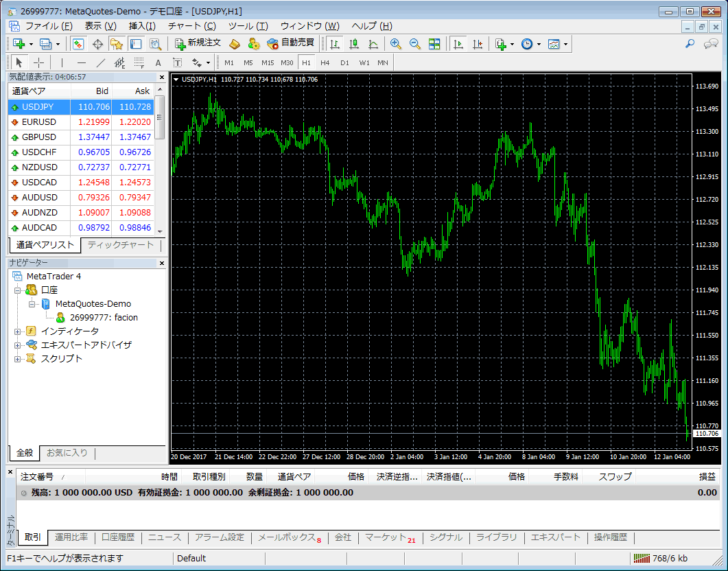Toggle the Market Watch window icon
This screenshot has width=728, height=571.
78,44
